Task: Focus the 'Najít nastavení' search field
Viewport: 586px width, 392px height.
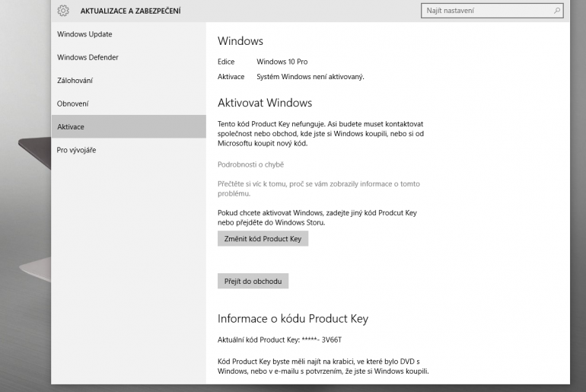Action: coord(487,11)
